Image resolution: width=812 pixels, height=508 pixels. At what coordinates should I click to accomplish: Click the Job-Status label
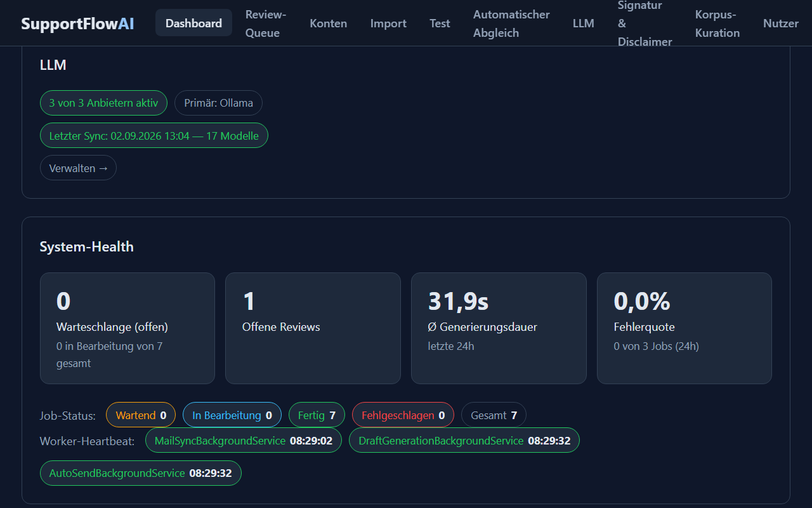click(x=67, y=416)
